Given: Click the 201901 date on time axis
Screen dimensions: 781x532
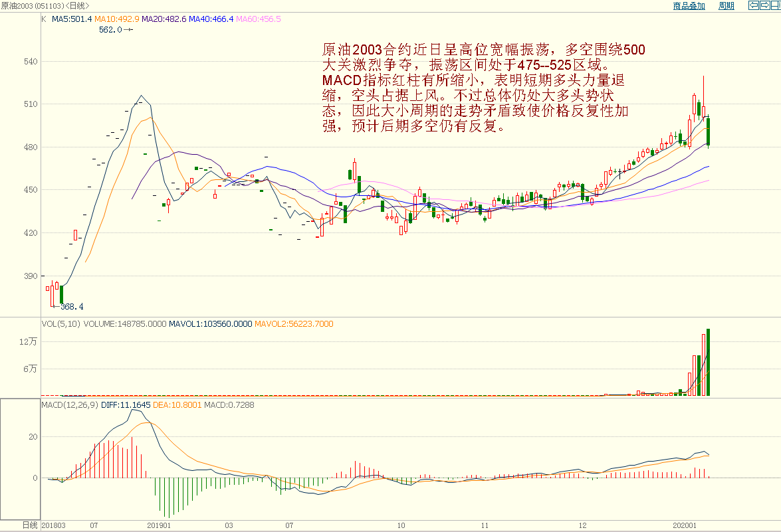Looking at the screenshot, I should 159,525.
